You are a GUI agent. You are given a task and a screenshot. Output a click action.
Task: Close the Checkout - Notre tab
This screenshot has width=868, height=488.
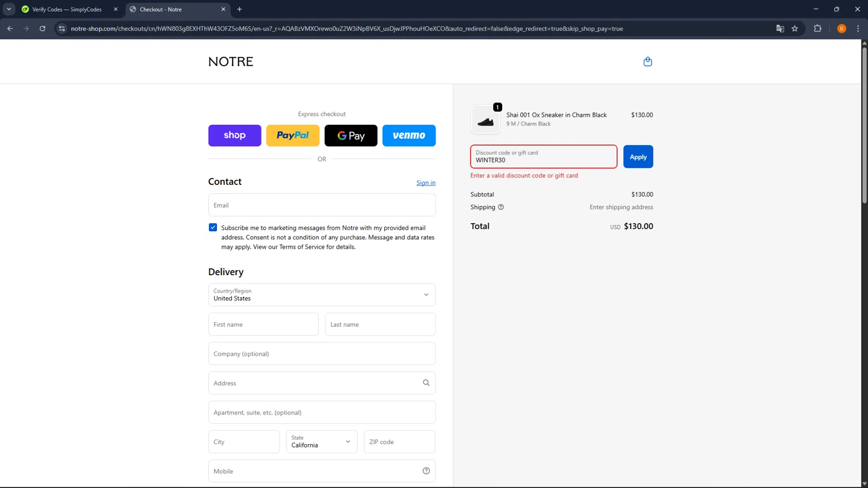click(x=223, y=9)
